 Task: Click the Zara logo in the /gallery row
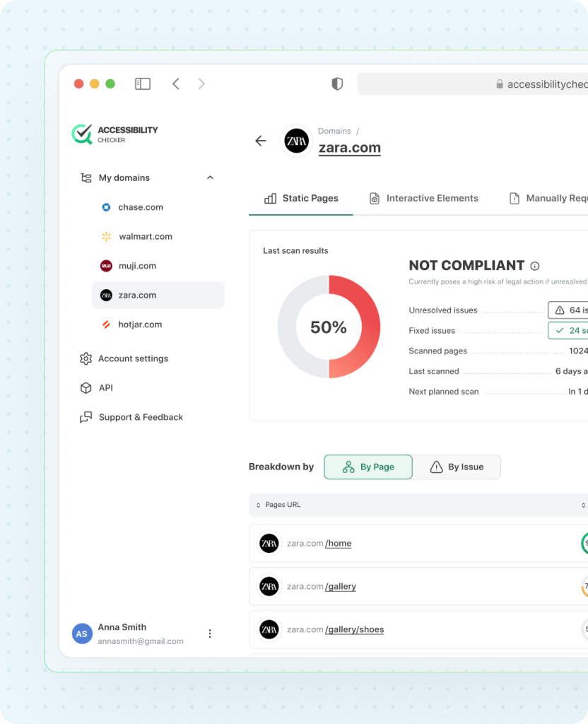pyautogui.click(x=269, y=586)
